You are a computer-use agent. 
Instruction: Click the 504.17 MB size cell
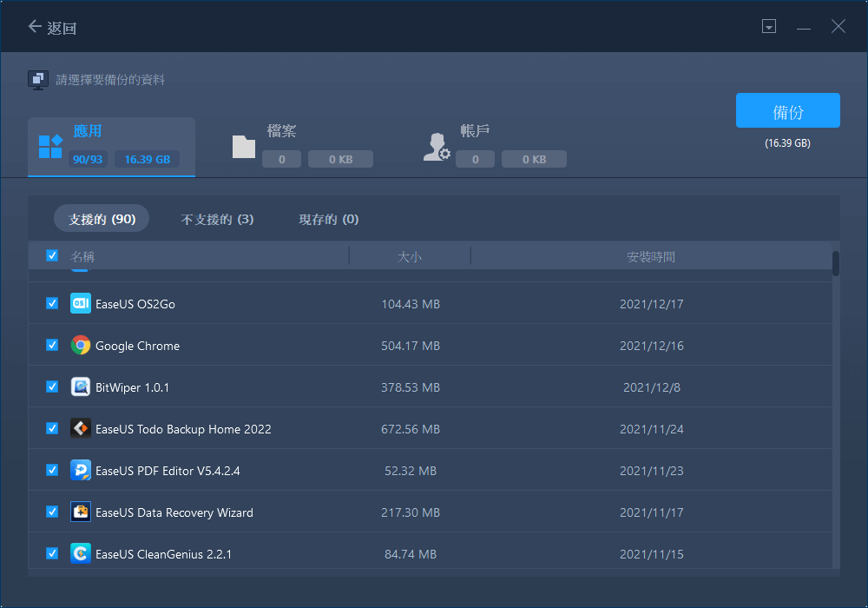click(x=411, y=346)
